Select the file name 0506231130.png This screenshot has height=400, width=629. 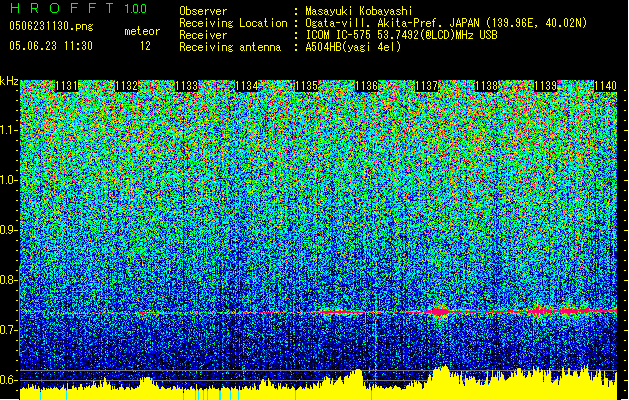tap(51, 26)
